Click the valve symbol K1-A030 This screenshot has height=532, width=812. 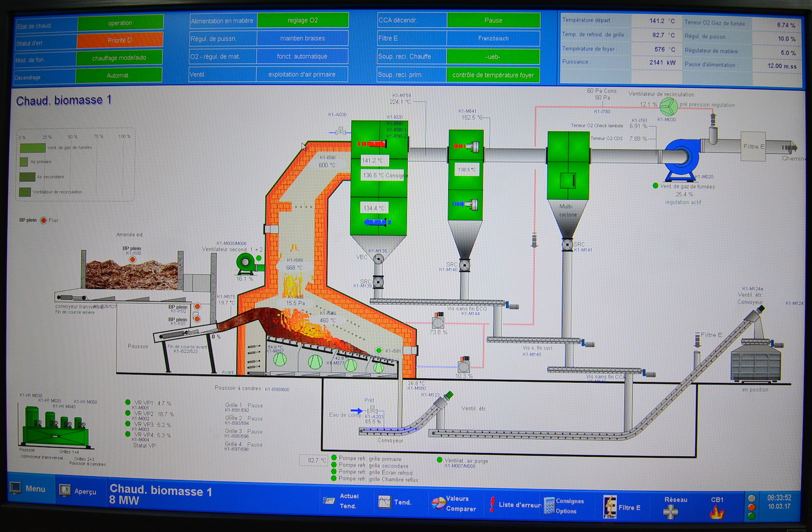point(340,132)
